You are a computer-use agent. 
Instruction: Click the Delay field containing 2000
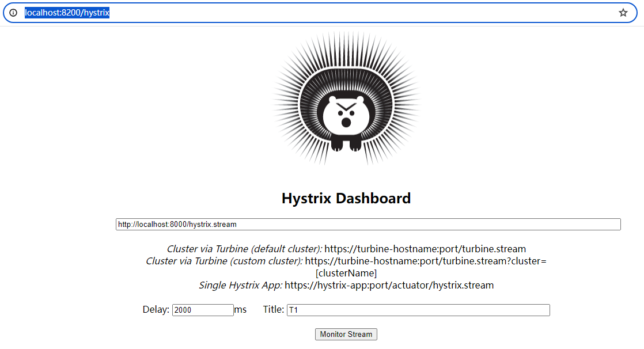click(203, 310)
